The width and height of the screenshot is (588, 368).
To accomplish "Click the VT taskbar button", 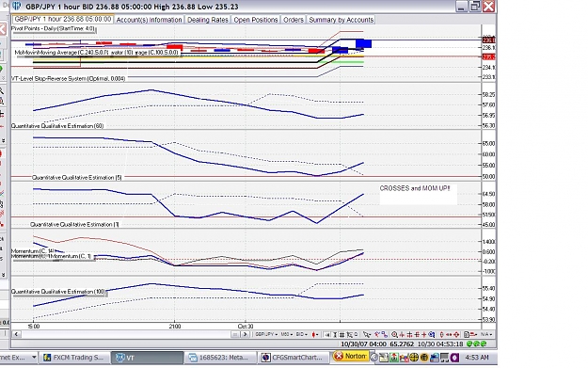I will click(x=148, y=358).
